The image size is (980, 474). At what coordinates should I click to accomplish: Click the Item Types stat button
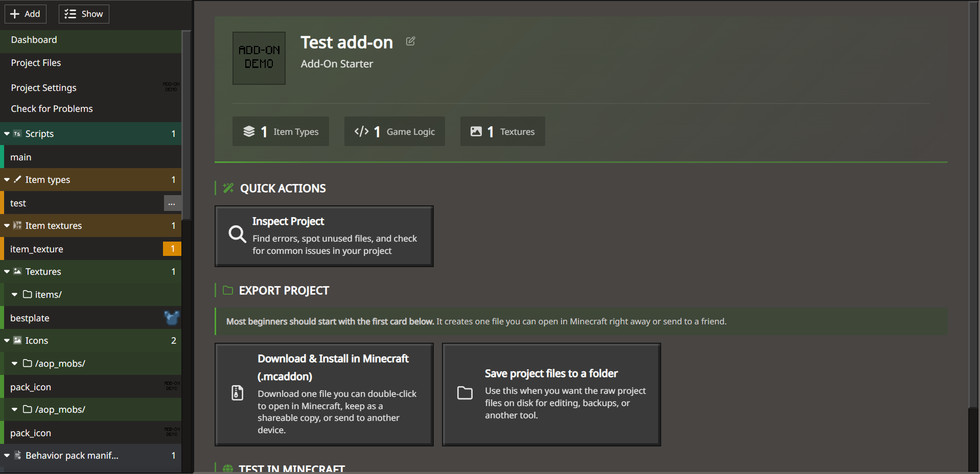(x=281, y=131)
